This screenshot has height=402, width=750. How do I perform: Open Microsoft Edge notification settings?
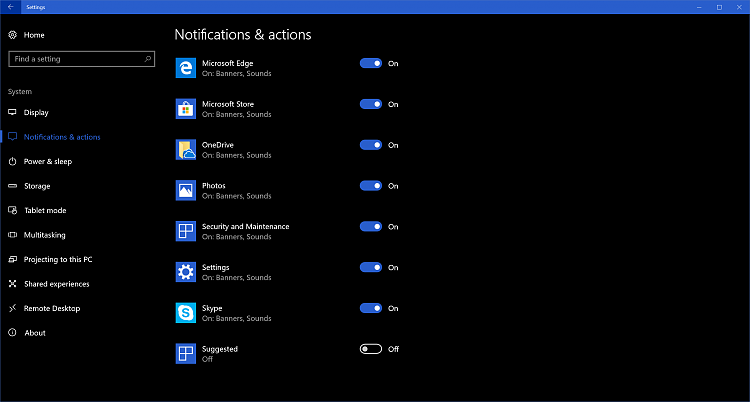(x=228, y=63)
